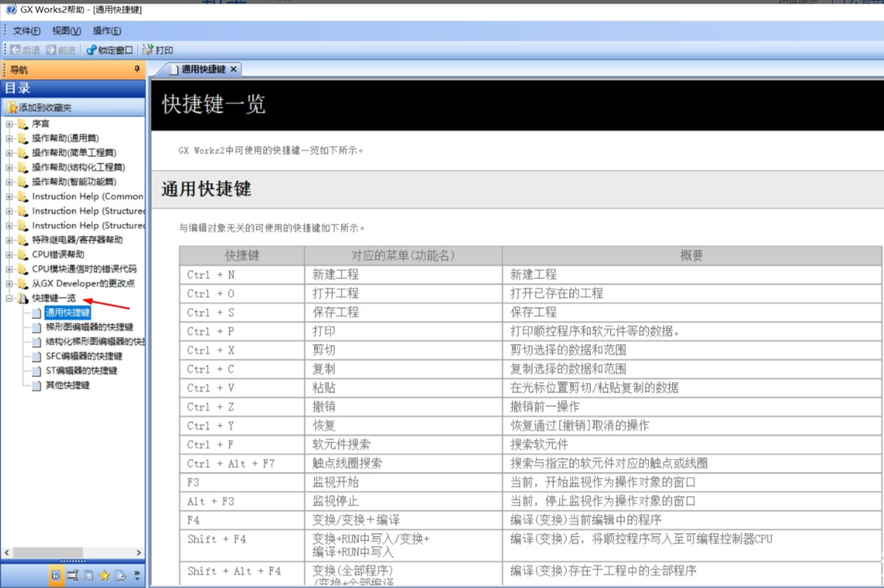Click the 打印 print toolbar button
The height and width of the screenshot is (588, 884).
tap(158, 50)
